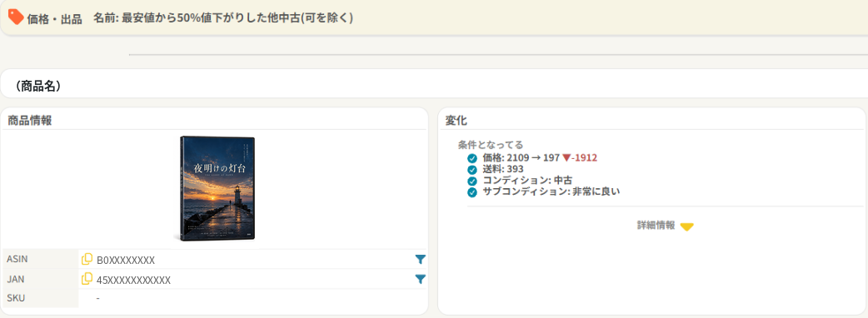Click the 商品情報 panel header
This screenshot has width=868, height=318.
[x=30, y=121]
